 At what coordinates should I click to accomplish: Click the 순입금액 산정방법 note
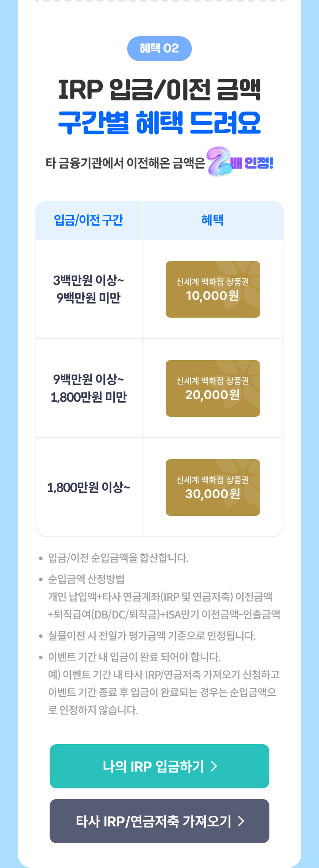click(86, 579)
